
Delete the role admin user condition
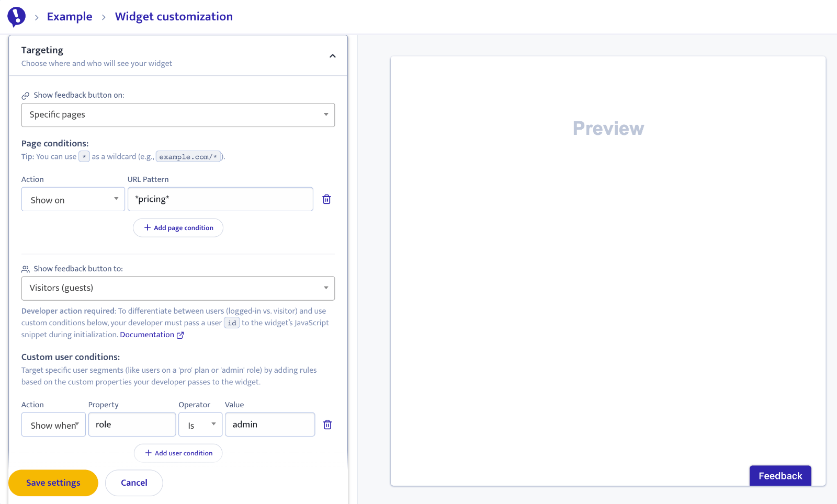[x=327, y=425]
